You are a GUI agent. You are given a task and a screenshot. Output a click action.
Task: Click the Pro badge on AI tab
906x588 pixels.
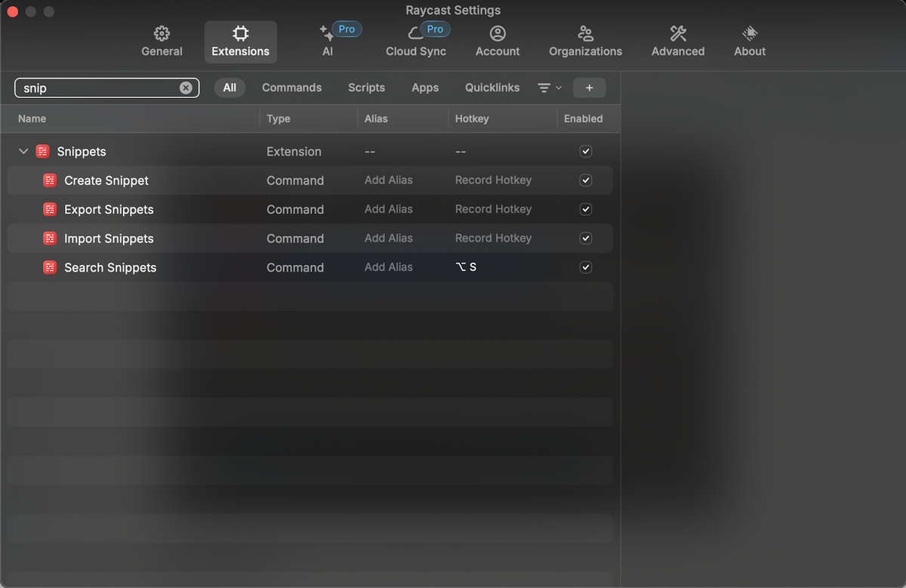(347, 29)
